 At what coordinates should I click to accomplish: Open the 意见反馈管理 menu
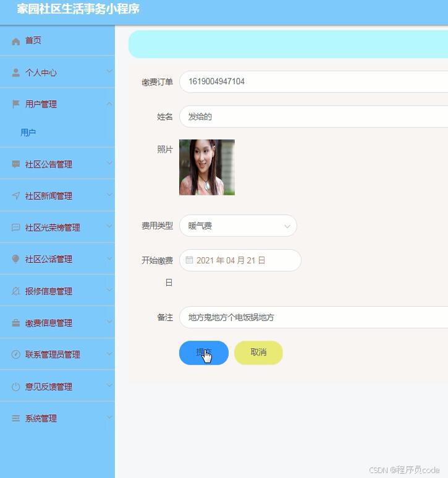[57, 386]
